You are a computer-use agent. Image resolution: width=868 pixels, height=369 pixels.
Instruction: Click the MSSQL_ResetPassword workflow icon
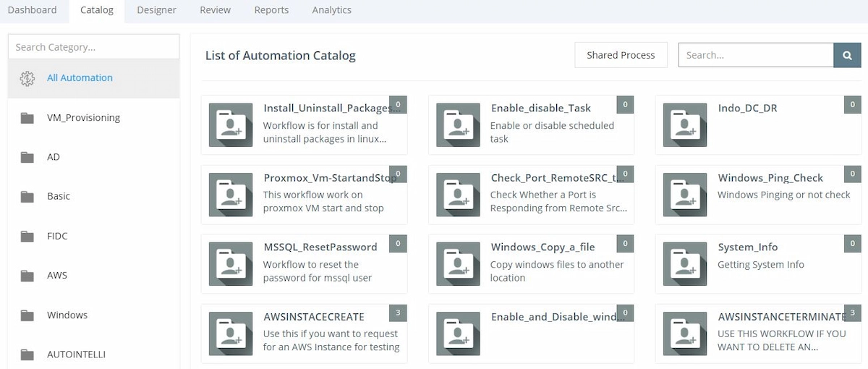click(x=231, y=264)
